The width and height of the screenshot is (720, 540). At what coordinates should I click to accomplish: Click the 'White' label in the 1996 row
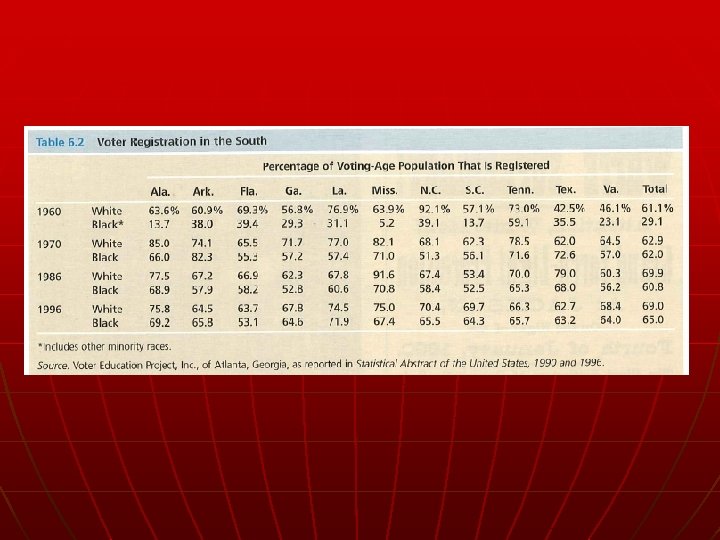(x=107, y=309)
